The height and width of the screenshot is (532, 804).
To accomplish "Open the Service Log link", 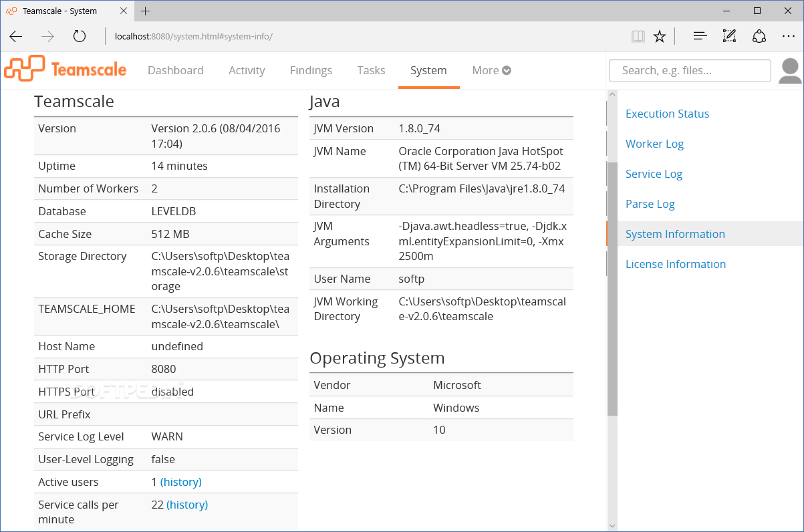I will click(x=654, y=174).
